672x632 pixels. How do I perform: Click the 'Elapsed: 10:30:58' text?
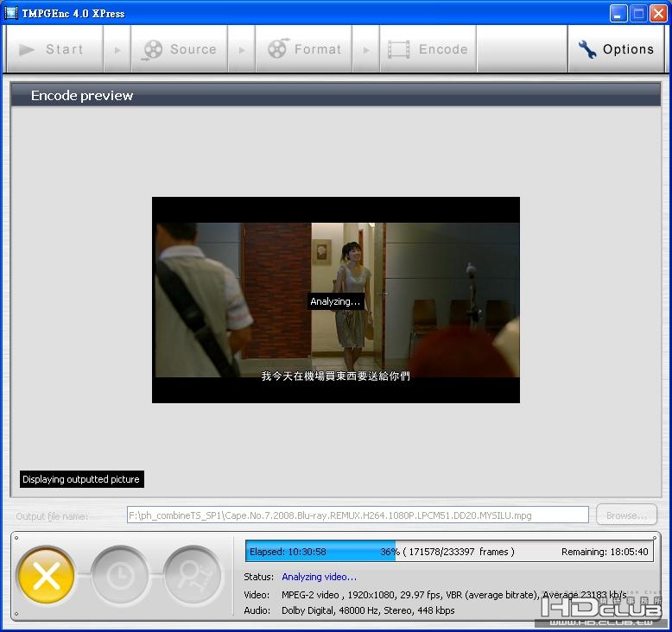tap(288, 552)
